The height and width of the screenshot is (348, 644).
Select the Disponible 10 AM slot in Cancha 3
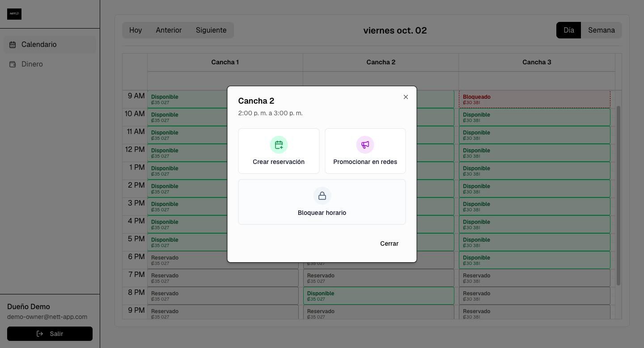[x=534, y=117]
